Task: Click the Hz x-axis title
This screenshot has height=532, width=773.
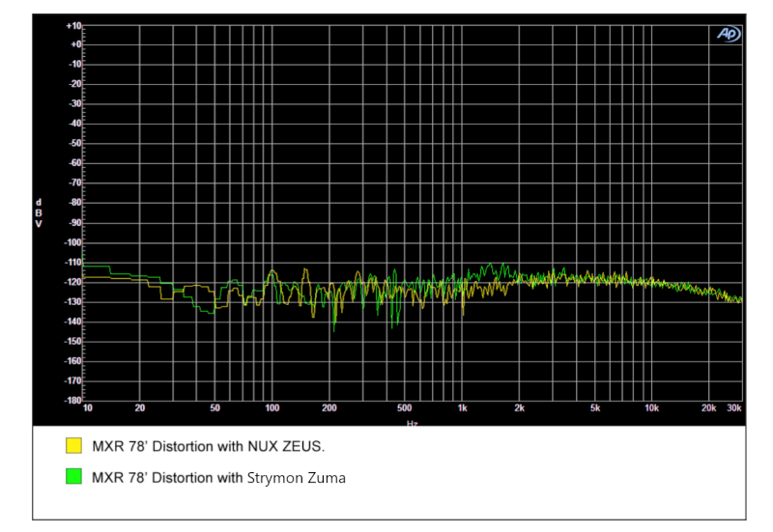Action: tap(413, 423)
